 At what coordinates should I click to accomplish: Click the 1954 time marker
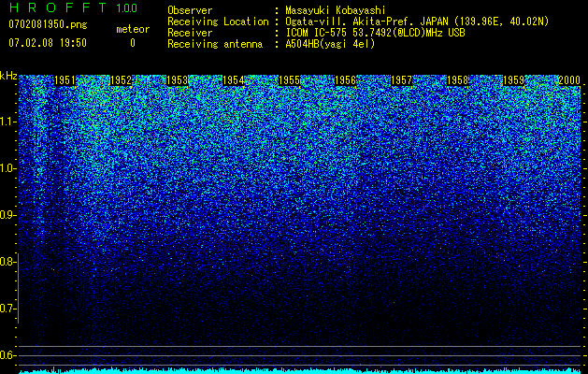[234, 80]
